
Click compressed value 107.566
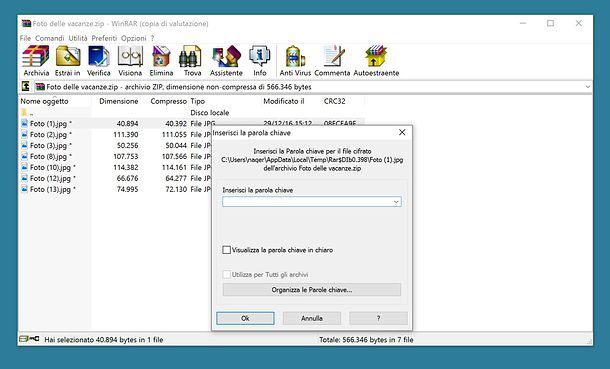[174, 156]
